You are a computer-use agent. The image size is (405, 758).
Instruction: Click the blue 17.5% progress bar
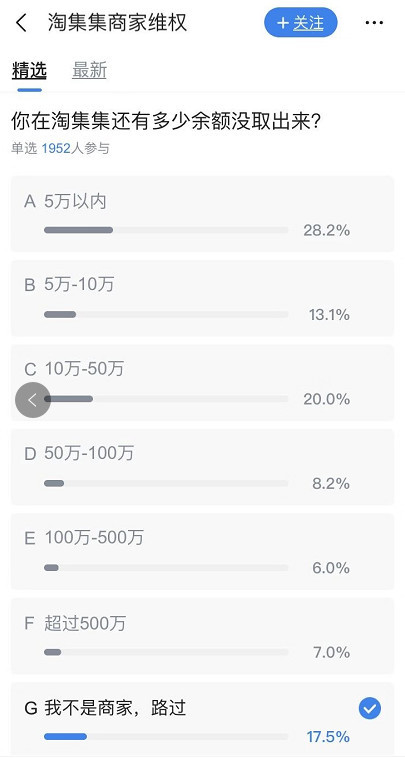(x=166, y=737)
